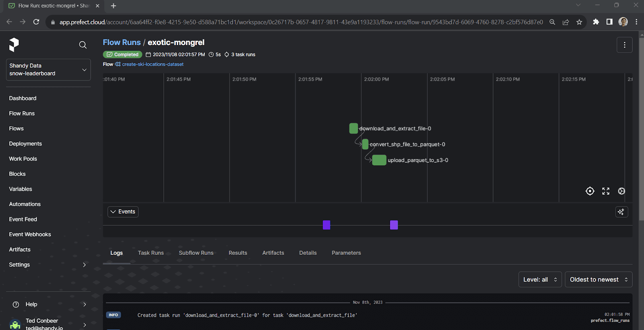The height and width of the screenshot is (330, 644).
Task: Click the Prefect logo icon
Action: tap(14, 45)
